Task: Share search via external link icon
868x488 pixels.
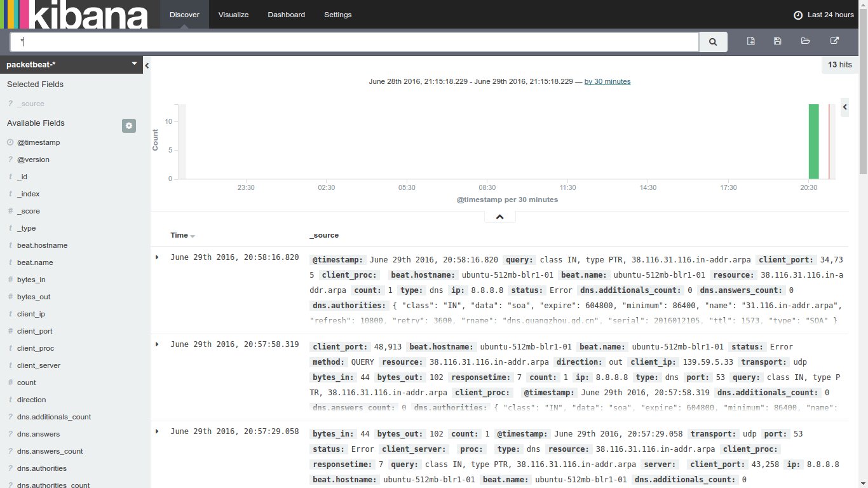Action: (834, 41)
